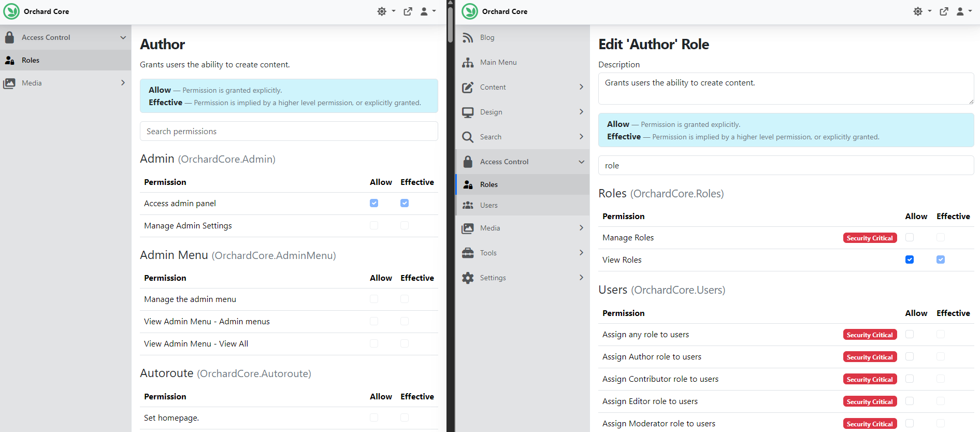980x432 pixels.
Task: Click Access Control lock icon in right window
Action: [468, 162]
